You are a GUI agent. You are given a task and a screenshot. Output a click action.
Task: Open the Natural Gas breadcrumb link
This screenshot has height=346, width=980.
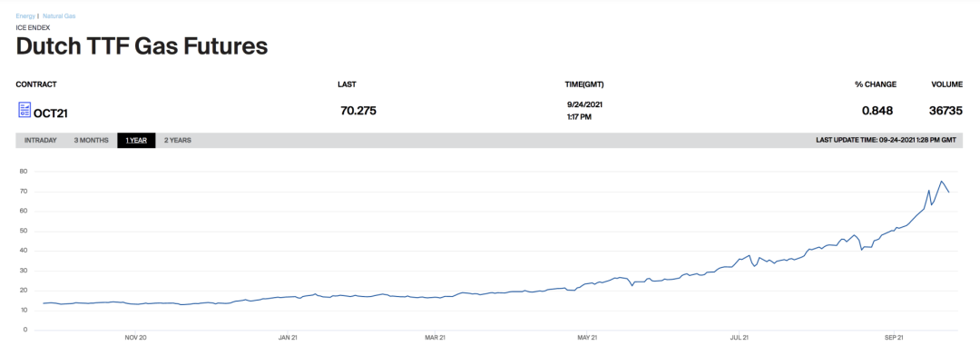point(59,15)
